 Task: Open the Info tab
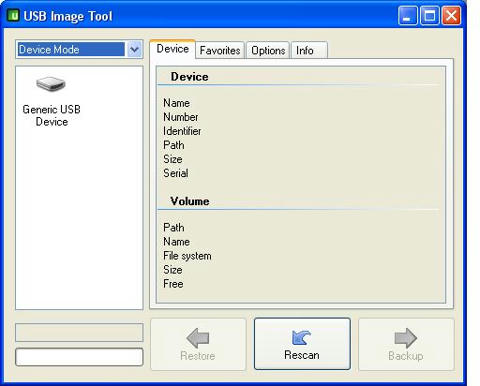coord(309,51)
